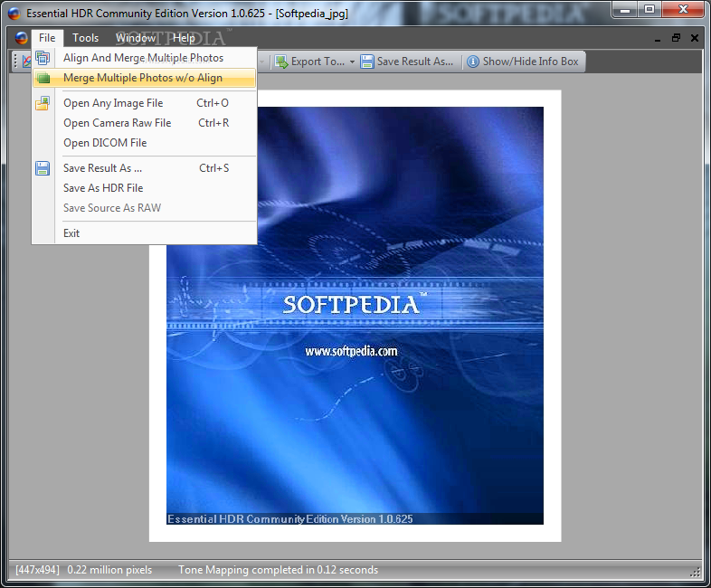Open the Export To dropdown arrow
The height and width of the screenshot is (588, 711).
(x=352, y=62)
